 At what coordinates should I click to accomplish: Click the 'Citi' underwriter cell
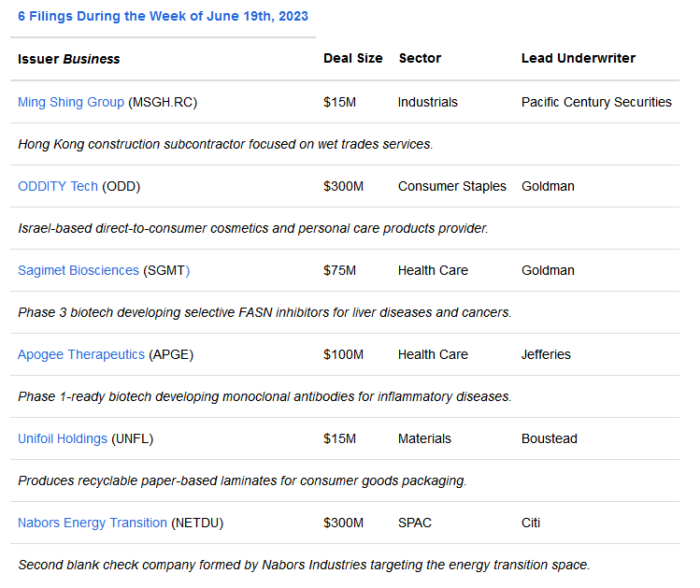pyautogui.click(x=531, y=523)
